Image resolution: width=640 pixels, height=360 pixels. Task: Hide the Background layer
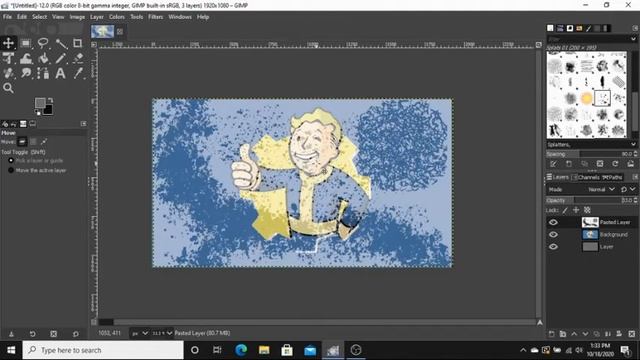[x=553, y=234]
